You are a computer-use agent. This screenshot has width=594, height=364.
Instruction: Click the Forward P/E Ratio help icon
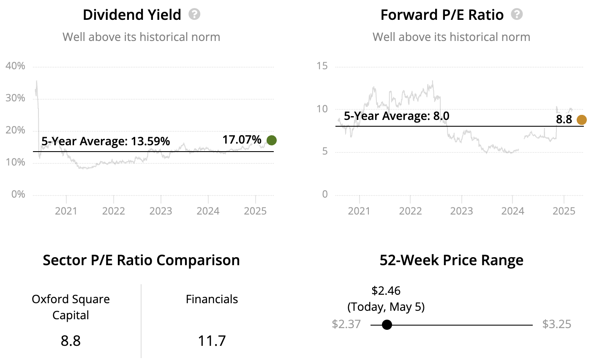(517, 14)
